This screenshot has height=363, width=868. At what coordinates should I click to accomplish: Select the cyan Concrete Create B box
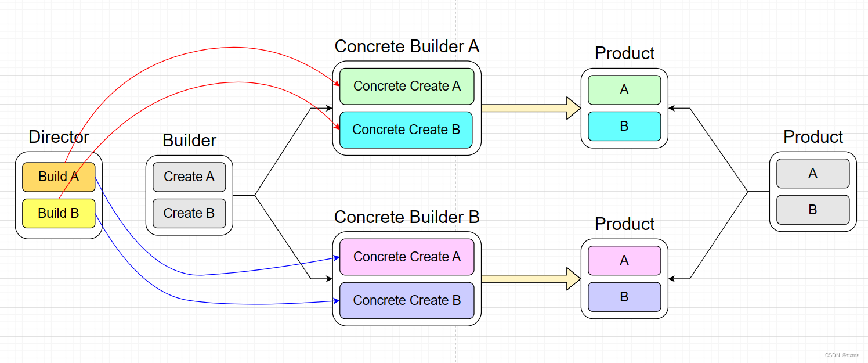(x=407, y=130)
